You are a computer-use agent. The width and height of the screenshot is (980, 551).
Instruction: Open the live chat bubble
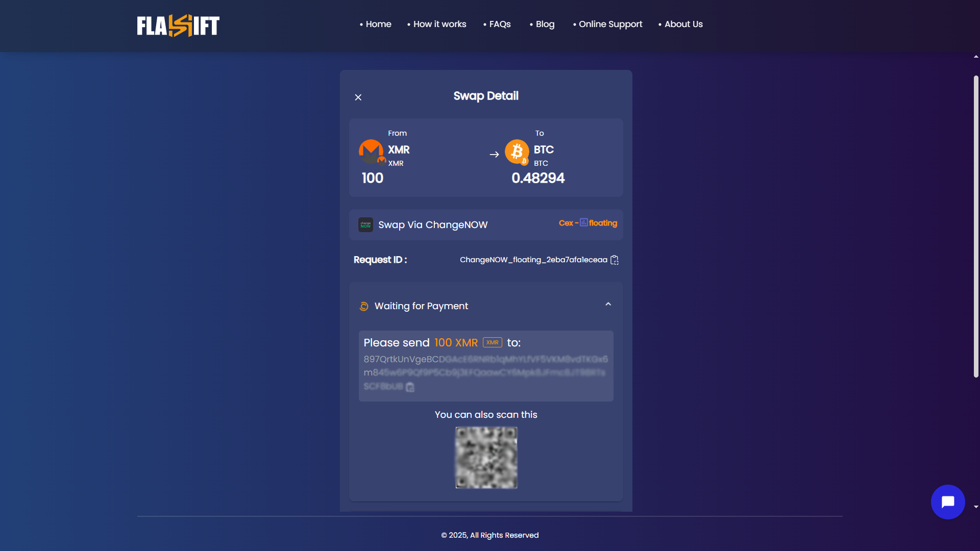[947, 502]
